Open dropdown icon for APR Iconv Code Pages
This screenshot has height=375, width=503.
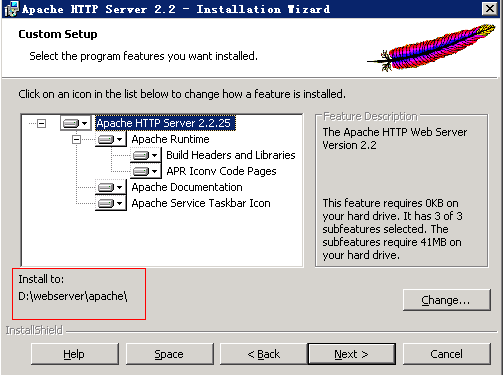coord(145,171)
